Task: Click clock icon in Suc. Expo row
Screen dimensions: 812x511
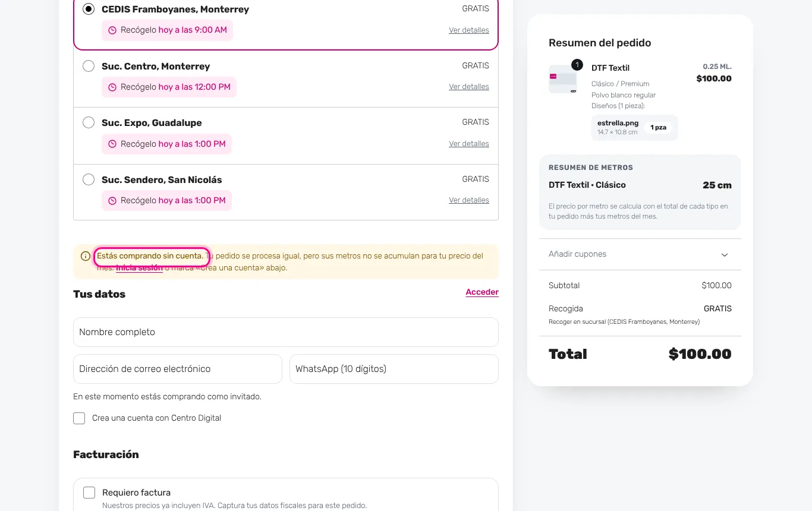Action: [112, 144]
